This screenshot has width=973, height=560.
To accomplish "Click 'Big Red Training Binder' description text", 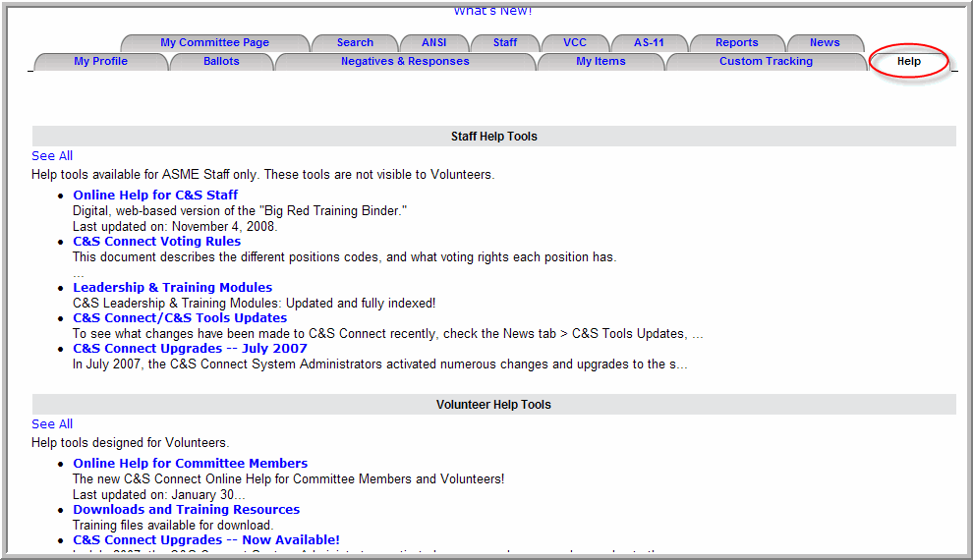I will 240,211.
